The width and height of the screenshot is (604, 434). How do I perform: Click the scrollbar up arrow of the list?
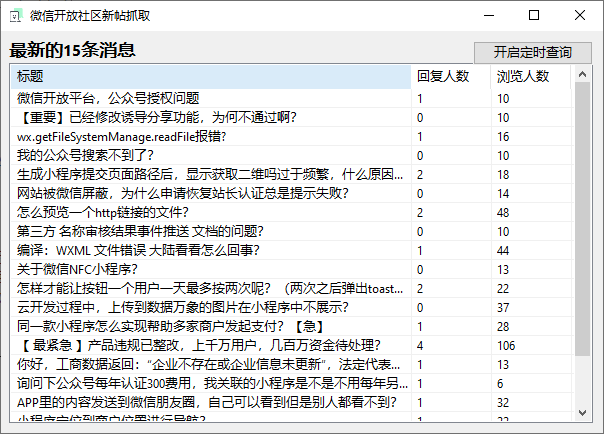pyautogui.click(x=583, y=74)
